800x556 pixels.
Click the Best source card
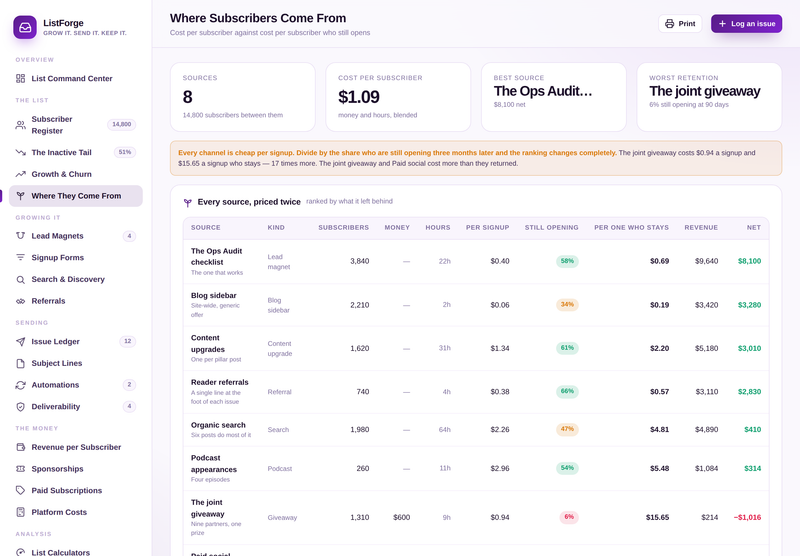tap(554, 97)
